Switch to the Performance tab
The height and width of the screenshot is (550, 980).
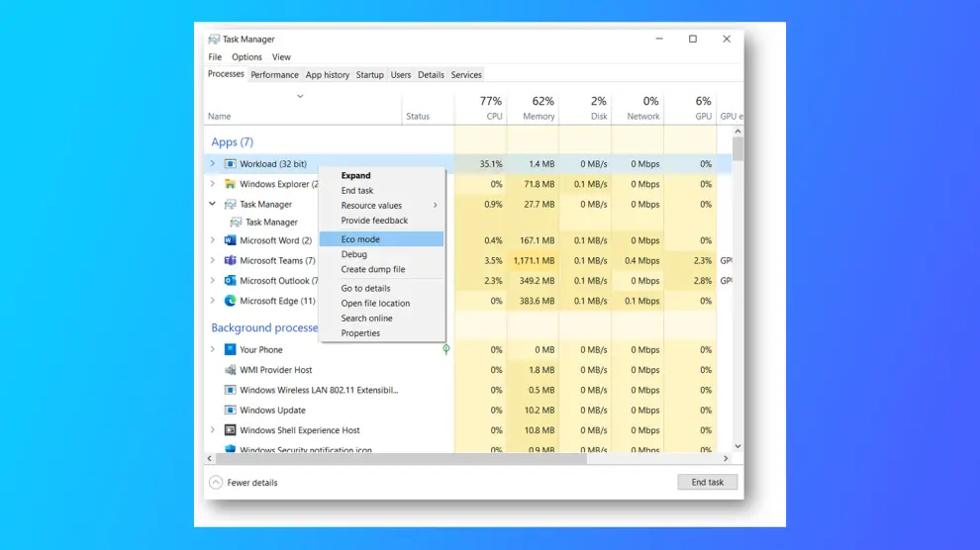point(274,75)
